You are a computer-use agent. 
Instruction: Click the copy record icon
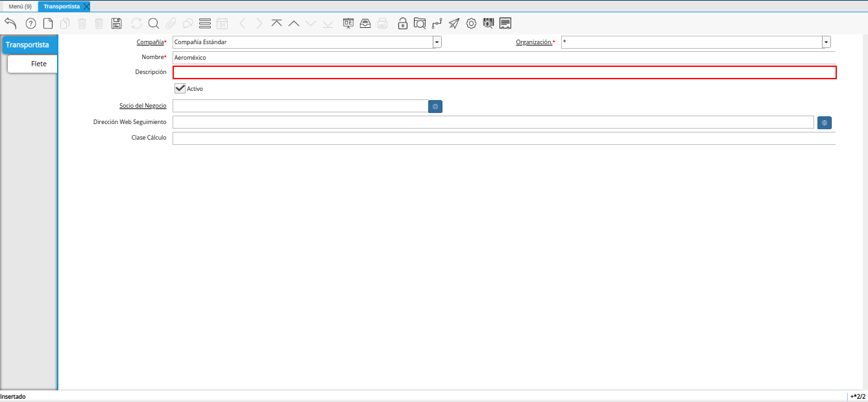tap(65, 23)
